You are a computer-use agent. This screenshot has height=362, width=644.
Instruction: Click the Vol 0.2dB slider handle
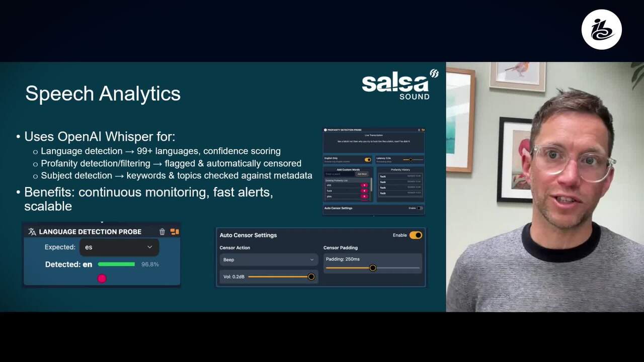click(311, 277)
